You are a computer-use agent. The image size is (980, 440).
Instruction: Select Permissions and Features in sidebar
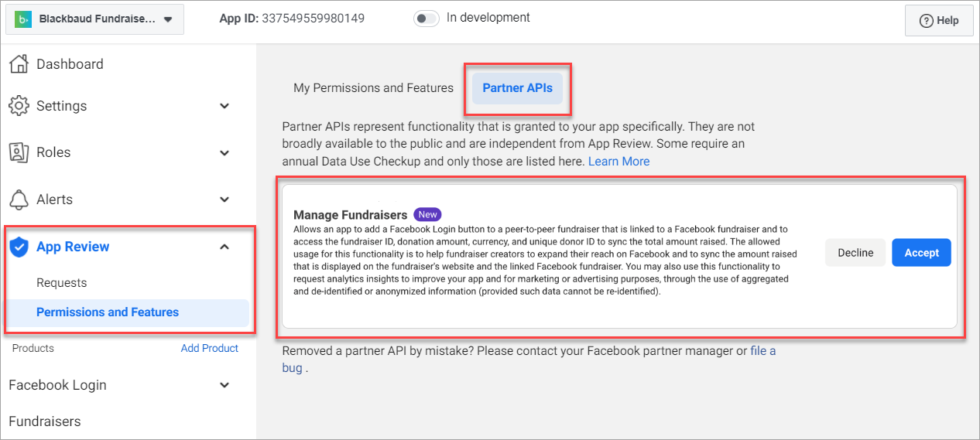(128, 312)
